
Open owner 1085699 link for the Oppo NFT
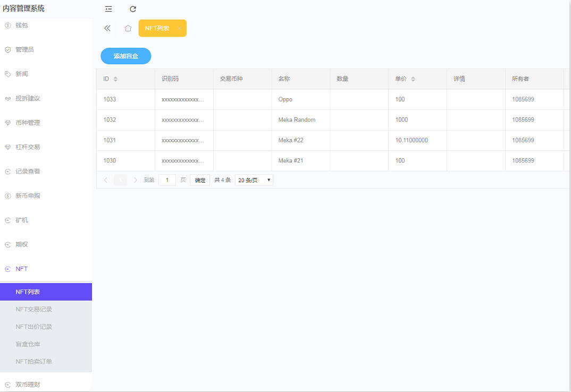[523, 99]
